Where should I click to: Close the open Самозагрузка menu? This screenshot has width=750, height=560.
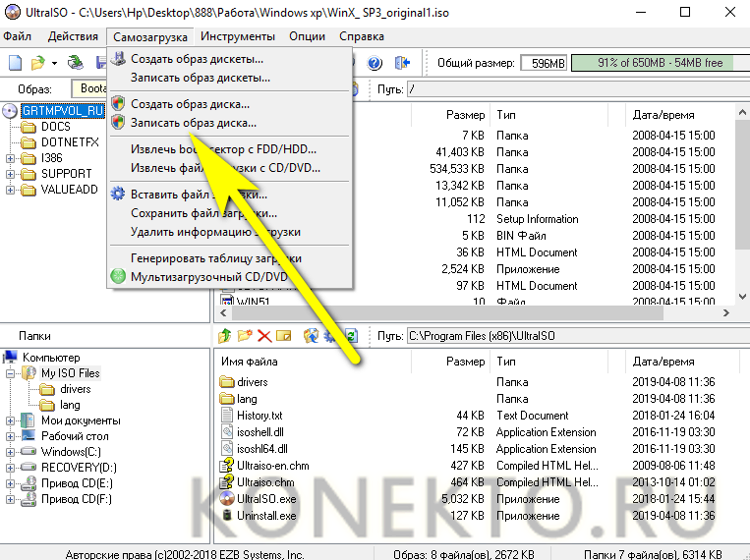(x=150, y=36)
